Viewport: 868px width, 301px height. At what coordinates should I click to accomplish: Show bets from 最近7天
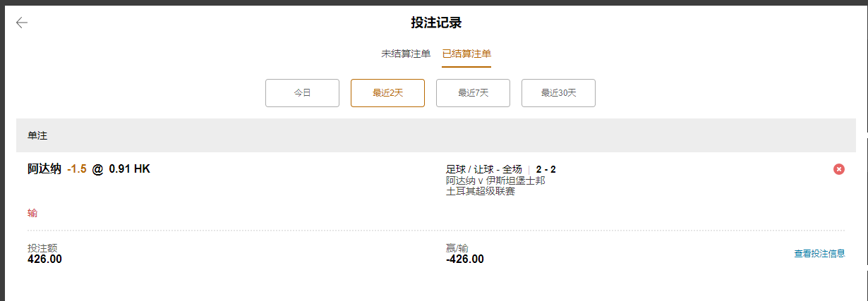point(473,93)
